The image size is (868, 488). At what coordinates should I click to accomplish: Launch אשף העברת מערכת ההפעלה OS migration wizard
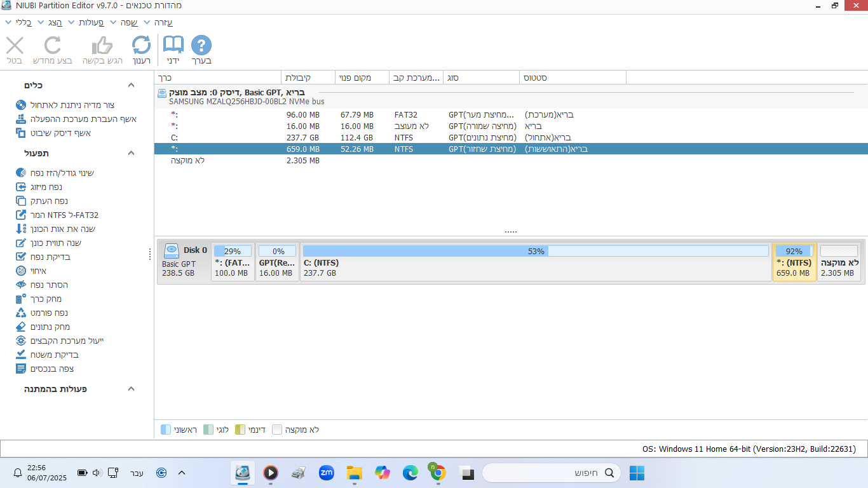click(x=76, y=119)
